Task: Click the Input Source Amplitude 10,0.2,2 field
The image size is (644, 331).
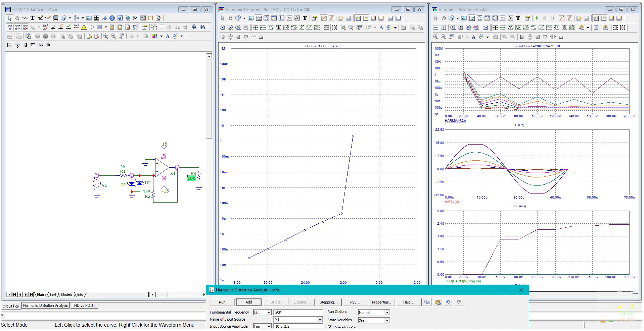Action: coord(298,326)
